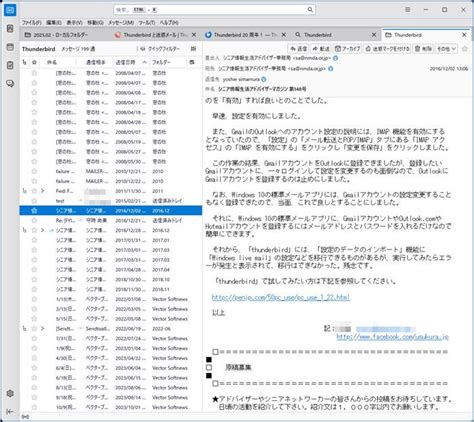Show contact info icon beside yoshie simamura
This screenshot has width=474, height=422.
264,79
